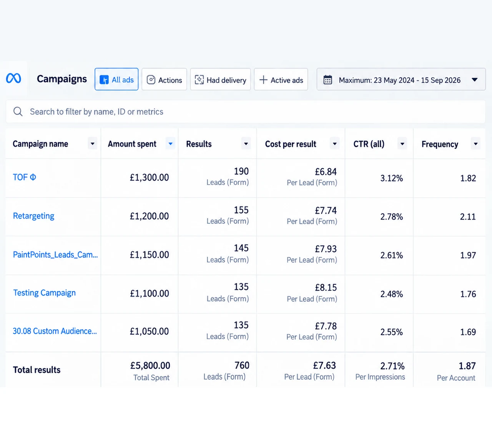Click the Results column header label
Viewport: 492px width, 448px height.
point(199,144)
